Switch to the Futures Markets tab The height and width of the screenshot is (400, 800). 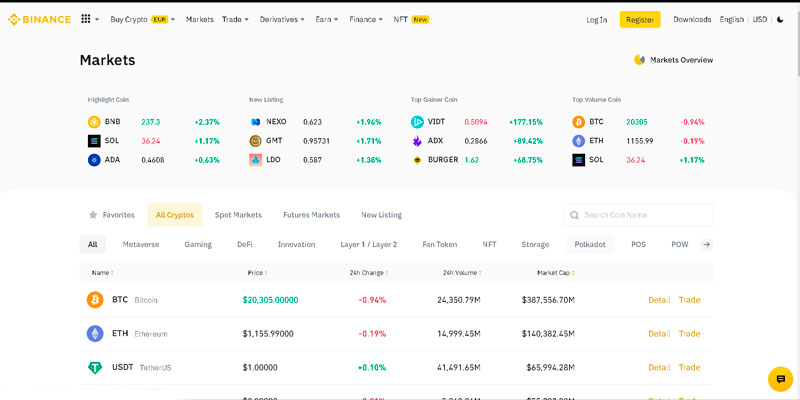point(312,215)
